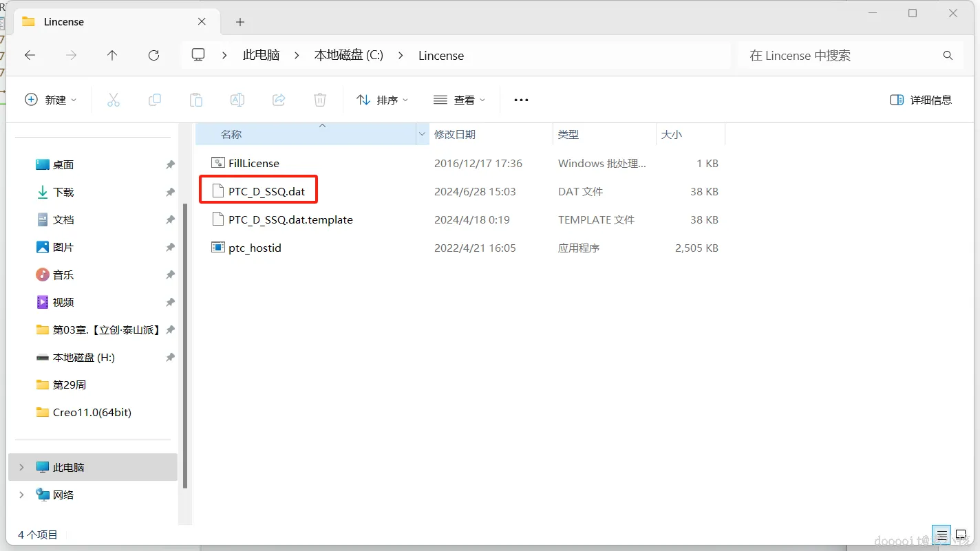
Task: Select the FillLicense file name
Action: [x=254, y=163]
